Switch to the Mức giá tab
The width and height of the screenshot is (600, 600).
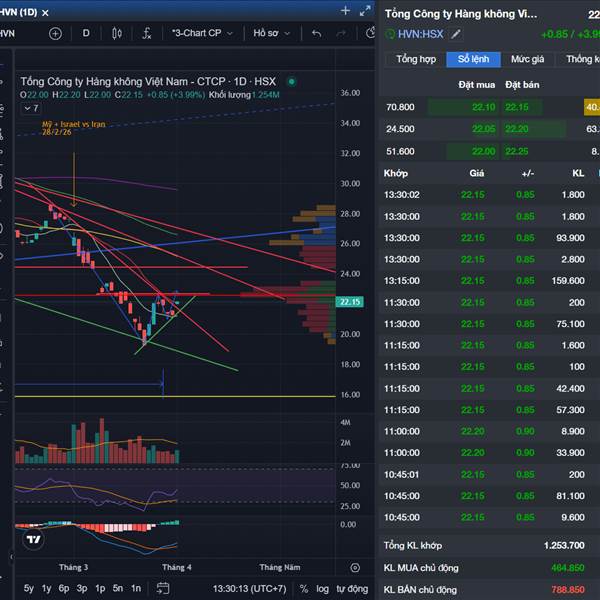click(x=527, y=59)
